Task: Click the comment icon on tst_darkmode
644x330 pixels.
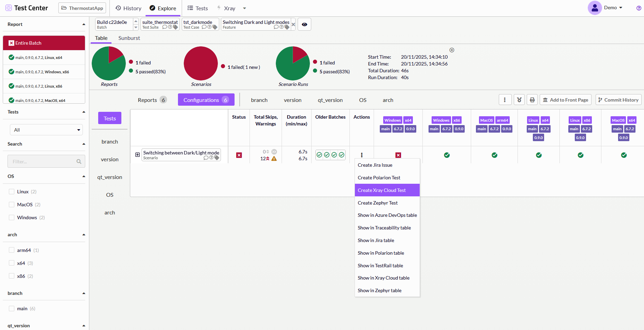Action: 204,27
